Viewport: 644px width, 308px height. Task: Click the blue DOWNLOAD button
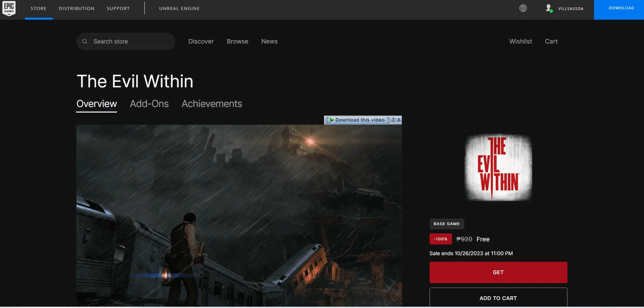pyautogui.click(x=619, y=10)
